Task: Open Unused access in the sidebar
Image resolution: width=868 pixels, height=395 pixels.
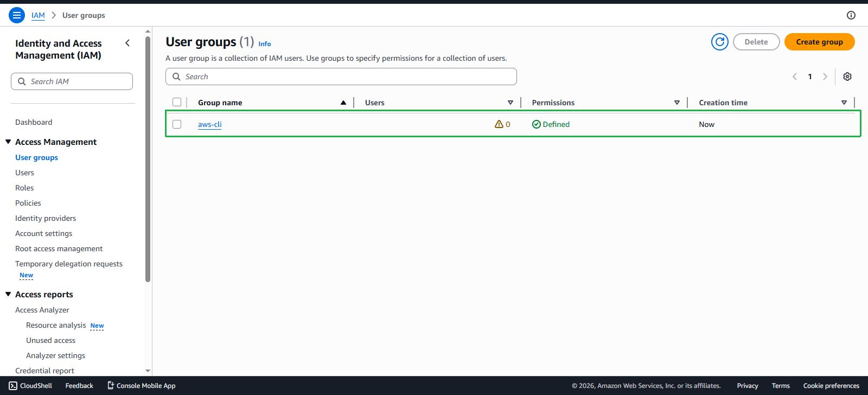Action: click(x=50, y=340)
